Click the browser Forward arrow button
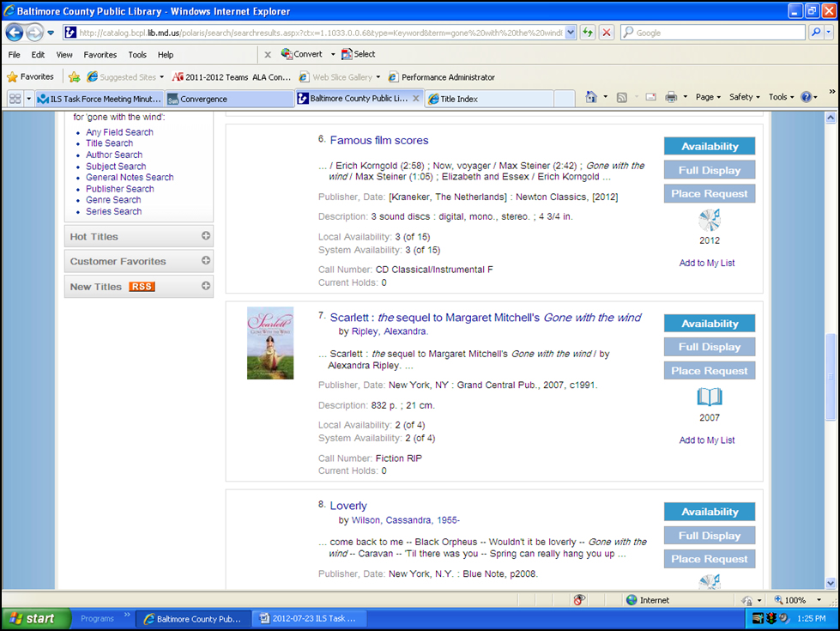 pyautogui.click(x=35, y=33)
